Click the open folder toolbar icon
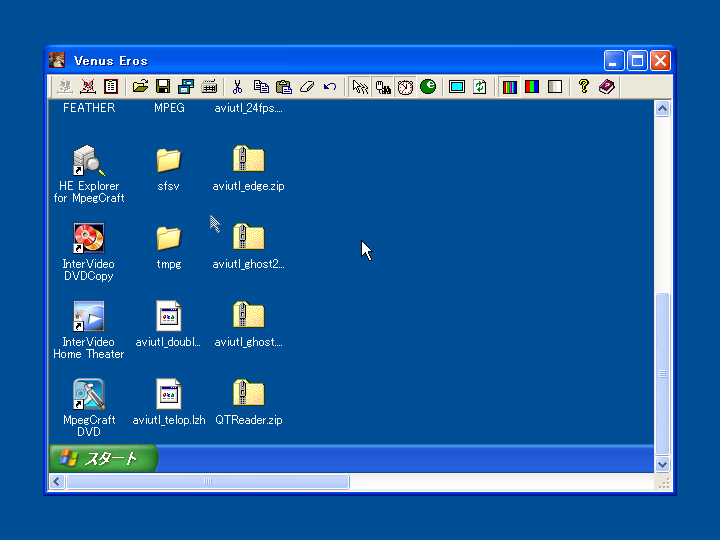The height and width of the screenshot is (540, 720). (141, 86)
